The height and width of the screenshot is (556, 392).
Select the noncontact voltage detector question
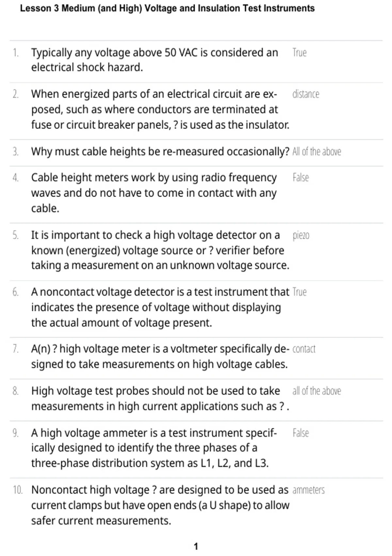[x=160, y=307]
